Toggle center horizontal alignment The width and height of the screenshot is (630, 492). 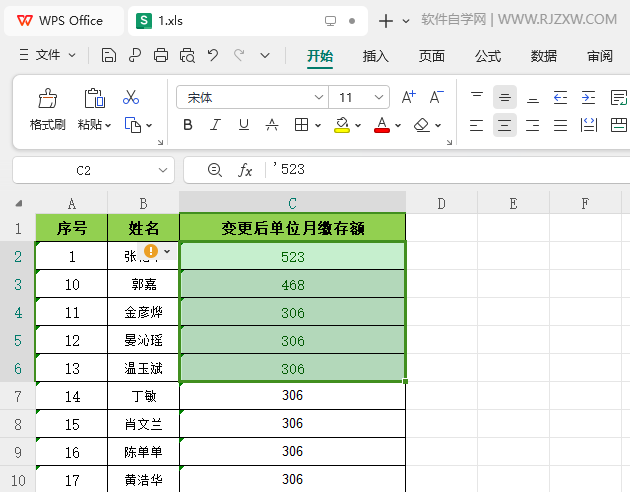tap(505, 125)
